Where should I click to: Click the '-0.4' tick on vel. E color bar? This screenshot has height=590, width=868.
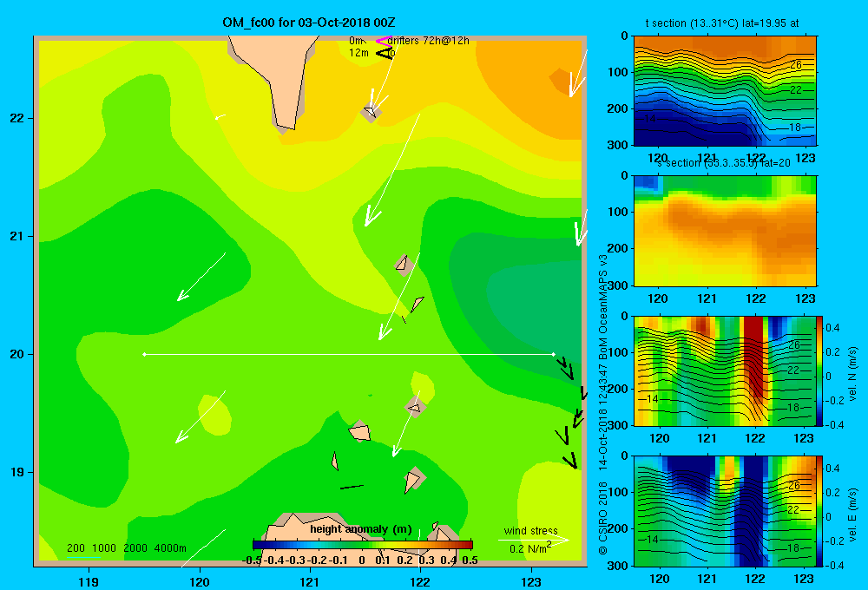point(834,565)
